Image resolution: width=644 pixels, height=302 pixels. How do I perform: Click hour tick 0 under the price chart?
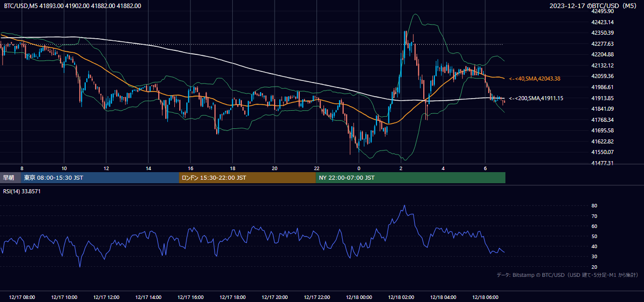(x=359, y=168)
